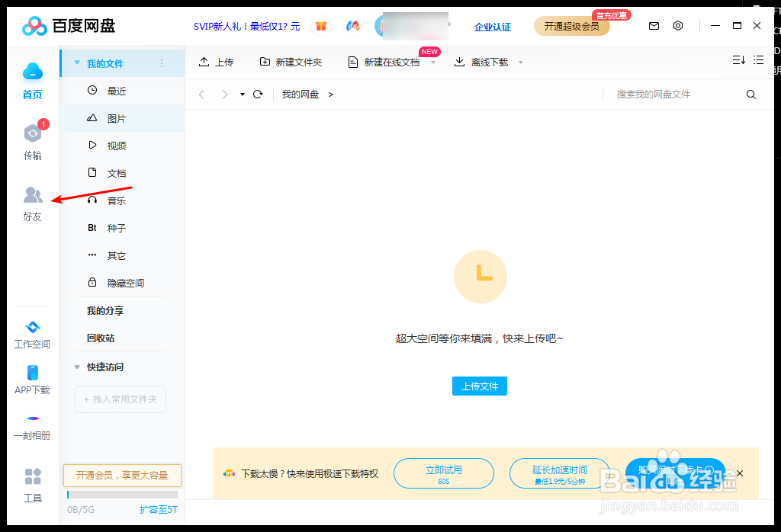Select the 图片 category in file list
Image resolution: width=781 pixels, height=532 pixels.
(x=115, y=118)
